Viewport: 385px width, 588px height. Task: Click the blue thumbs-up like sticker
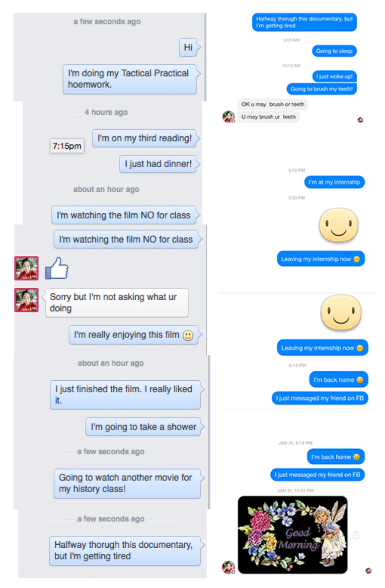click(57, 268)
